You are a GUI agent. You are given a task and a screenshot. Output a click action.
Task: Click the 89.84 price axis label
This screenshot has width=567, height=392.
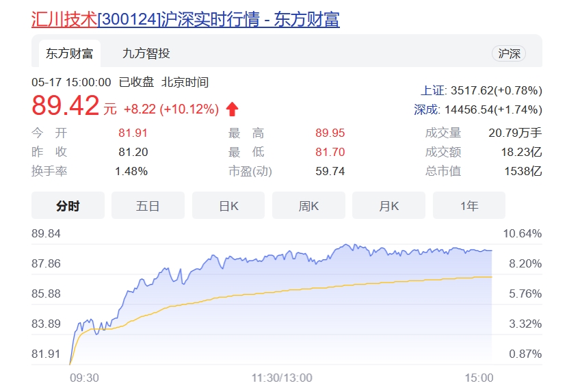click(x=46, y=233)
